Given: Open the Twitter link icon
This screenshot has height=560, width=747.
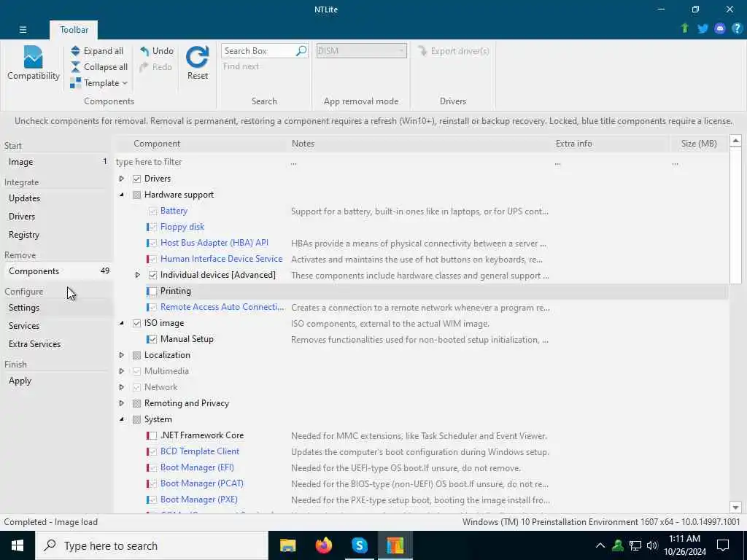Looking at the screenshot, I should 703,28.
